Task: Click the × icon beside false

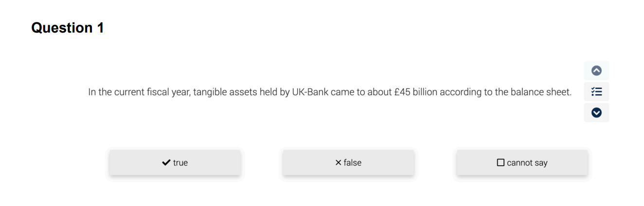Action: click(338, 163)
